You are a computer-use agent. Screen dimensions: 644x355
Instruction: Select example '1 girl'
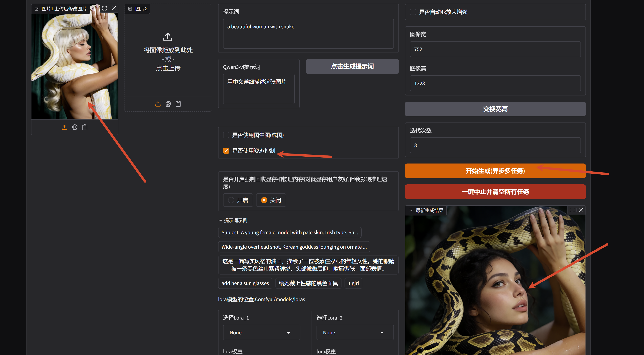click(x=353, y=283)
